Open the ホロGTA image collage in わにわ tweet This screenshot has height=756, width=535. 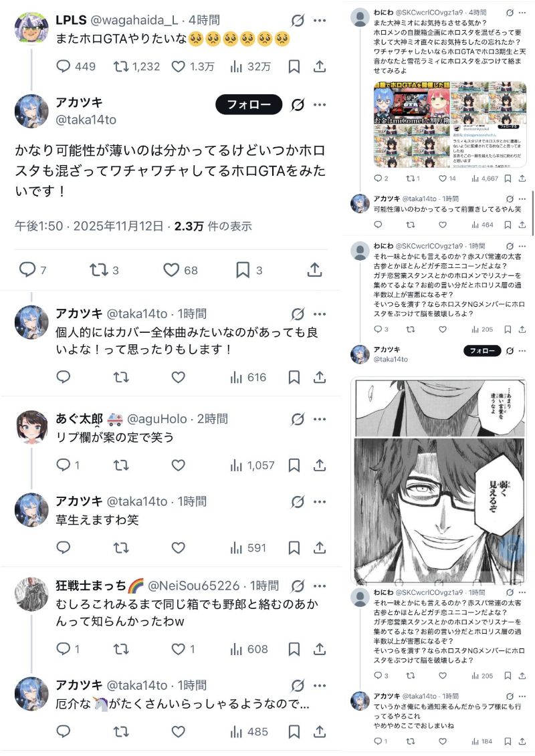click(x=450, y=124)
